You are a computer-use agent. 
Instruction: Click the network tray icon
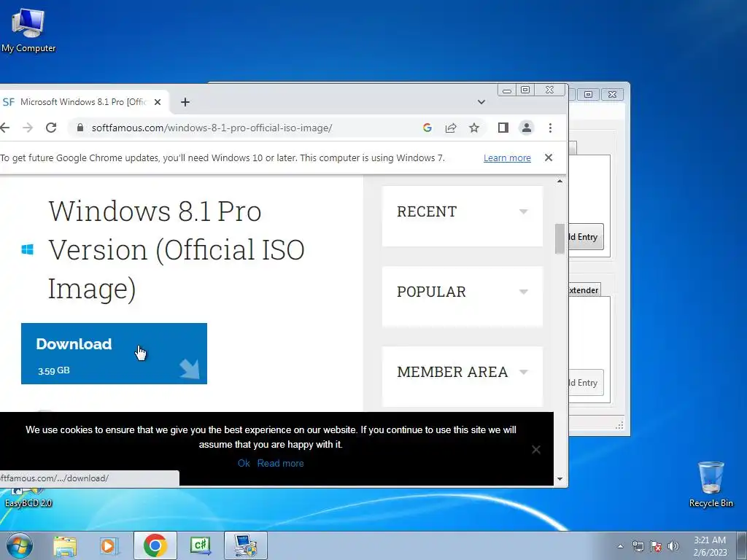click(x=638, y=546)
